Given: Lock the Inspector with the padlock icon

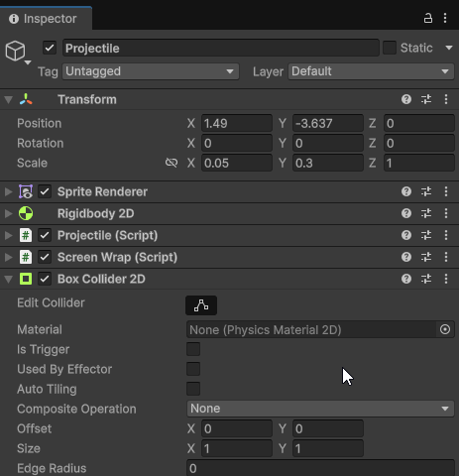Looking at the screenshot, I should click(x=428, y=18).
